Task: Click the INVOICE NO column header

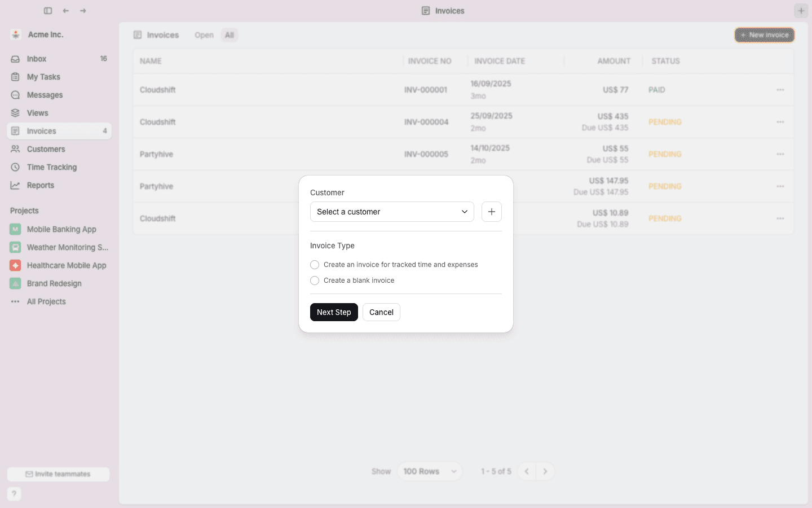Action: 430,61
